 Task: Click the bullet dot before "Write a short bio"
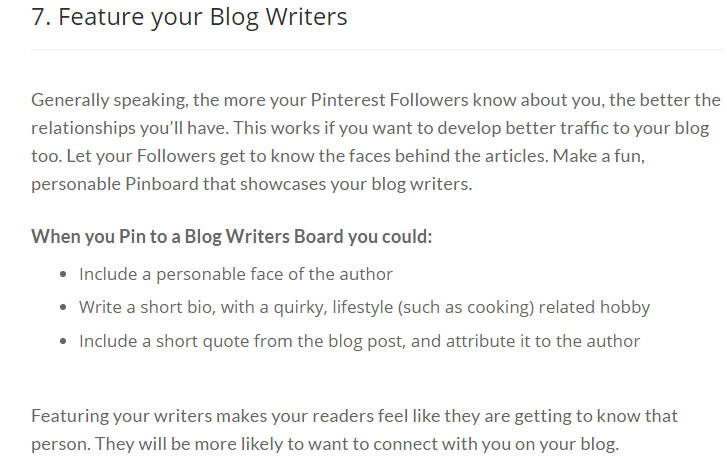[64, 308]
